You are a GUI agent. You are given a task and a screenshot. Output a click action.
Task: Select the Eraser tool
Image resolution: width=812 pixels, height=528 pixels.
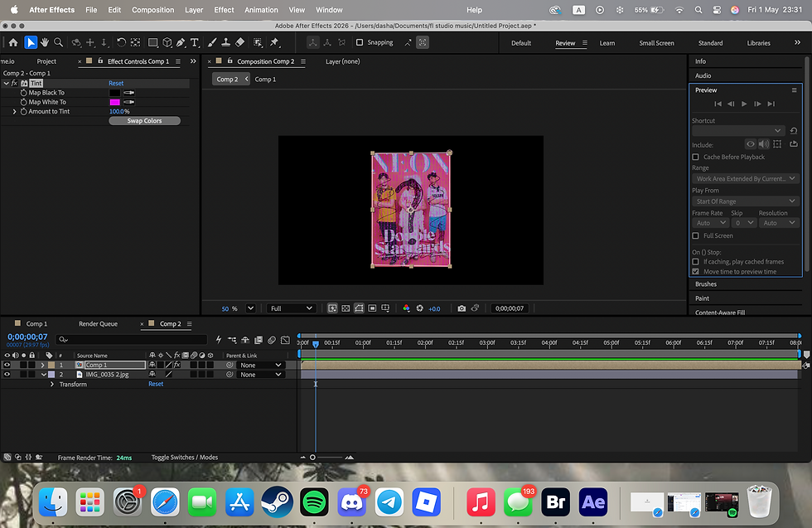click(239, 42)
